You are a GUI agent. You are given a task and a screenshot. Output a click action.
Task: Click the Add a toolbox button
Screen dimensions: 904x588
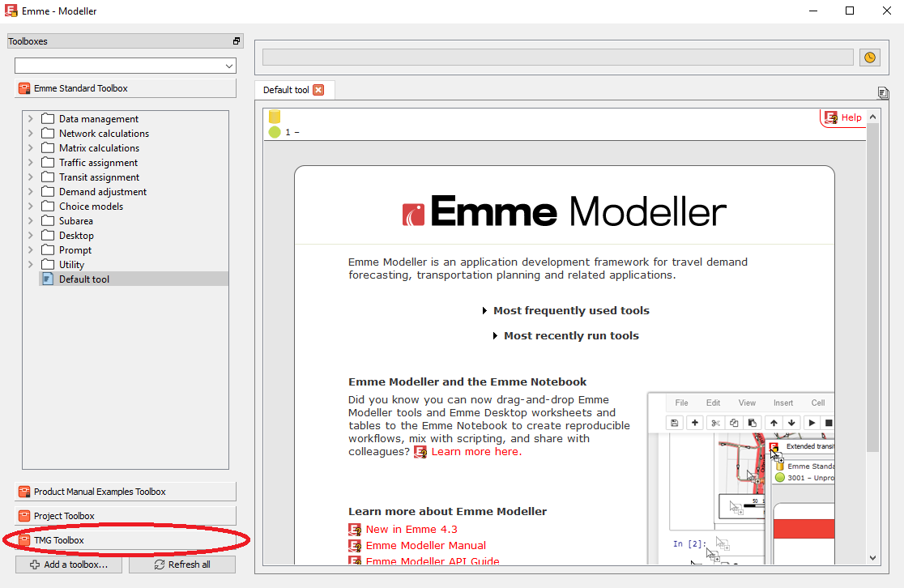point(69,565)
